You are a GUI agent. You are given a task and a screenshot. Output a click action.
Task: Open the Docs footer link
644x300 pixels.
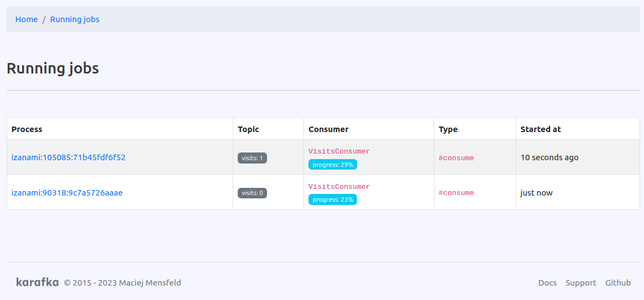click(x=547, y=283)
